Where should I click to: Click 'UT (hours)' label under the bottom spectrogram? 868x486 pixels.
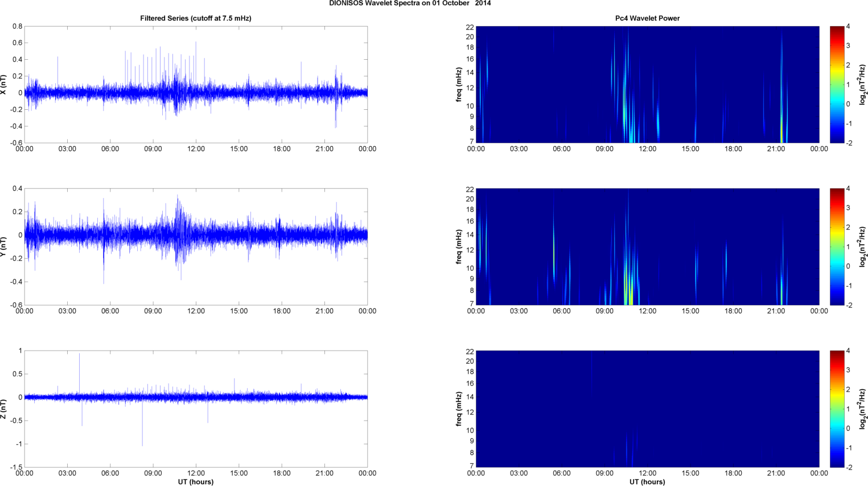click(647, 481)
